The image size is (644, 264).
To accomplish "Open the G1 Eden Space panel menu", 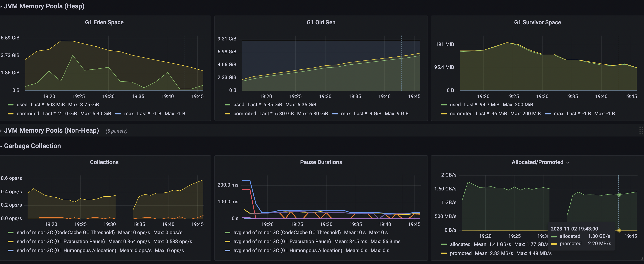I will click(104, 22).
